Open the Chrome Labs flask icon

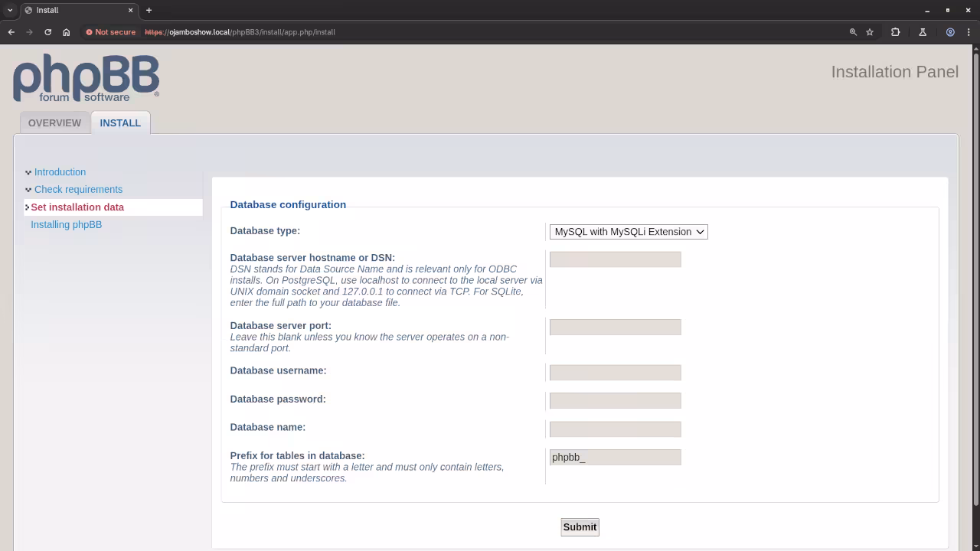coord(923,32)
